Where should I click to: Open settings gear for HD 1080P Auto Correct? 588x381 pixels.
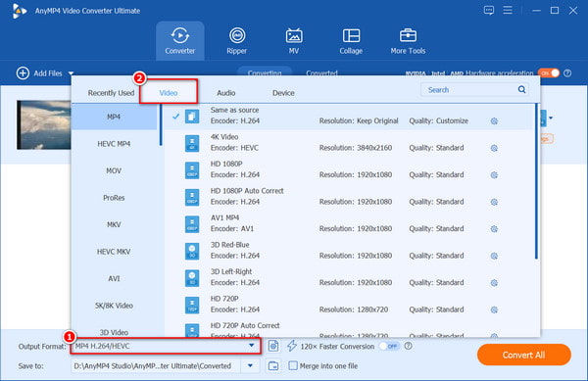tap(494, 202)
